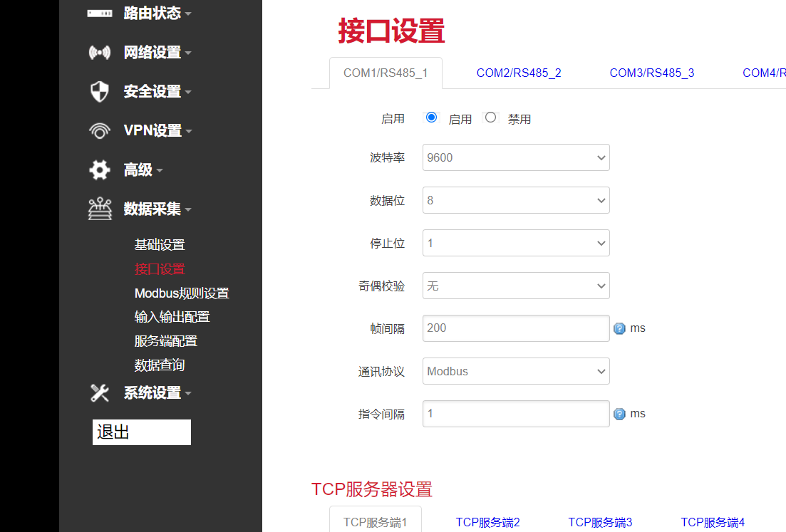
Task: Select the 网络设置 network icon
Action: point(99,51)
